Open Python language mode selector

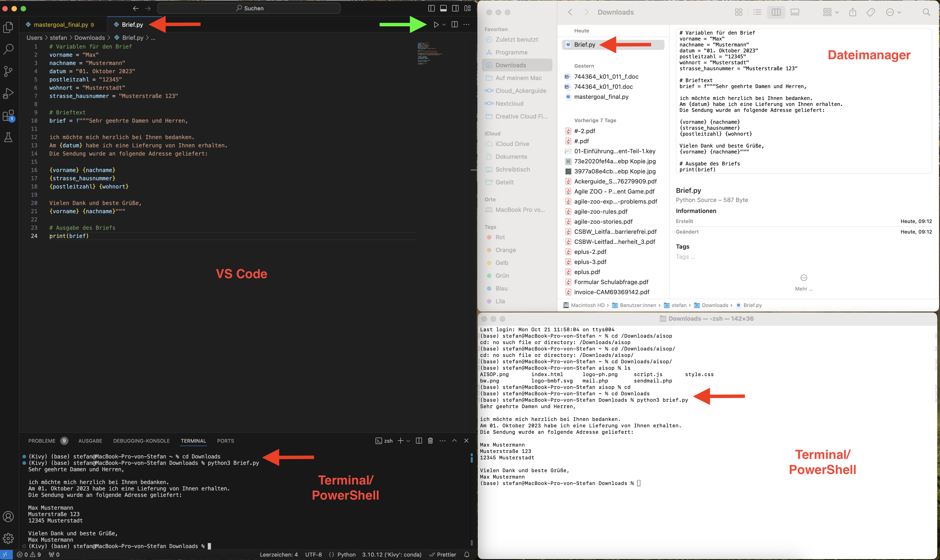pos(346,555)
